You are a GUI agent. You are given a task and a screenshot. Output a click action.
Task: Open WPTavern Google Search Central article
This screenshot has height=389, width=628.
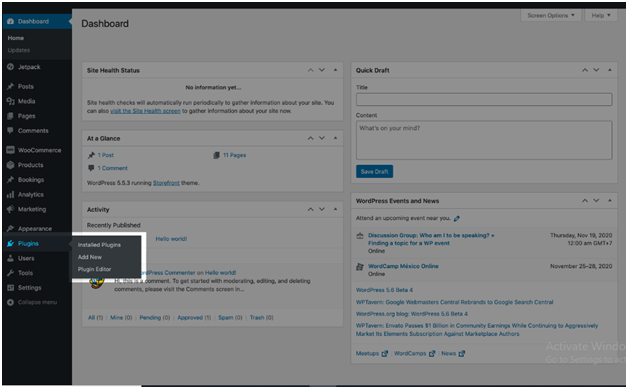[454, 302]
